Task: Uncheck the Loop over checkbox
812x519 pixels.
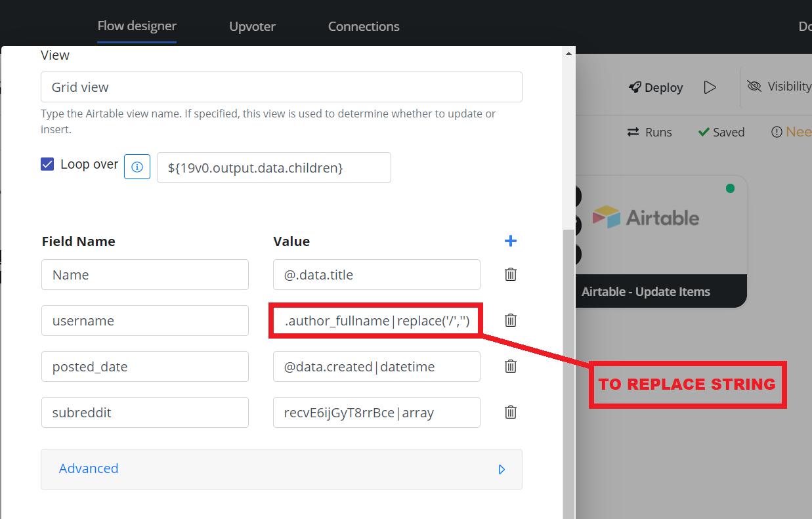Action: pyautogui.click(x=47, y=164)
